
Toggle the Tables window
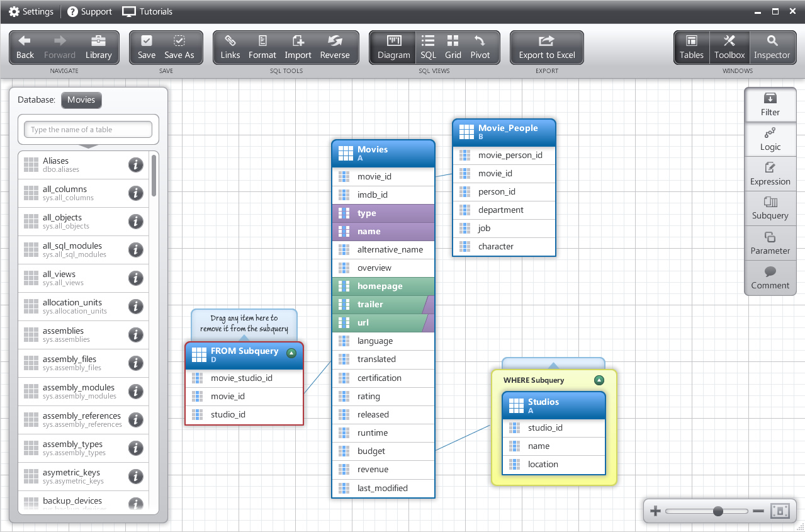(x=691, y=47)
